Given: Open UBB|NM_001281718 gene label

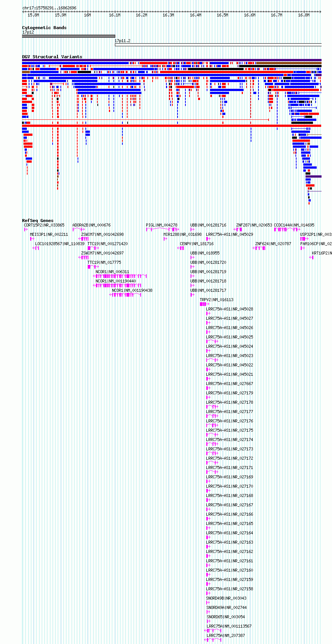Looking at the screenshot, I should pos(208,281).
